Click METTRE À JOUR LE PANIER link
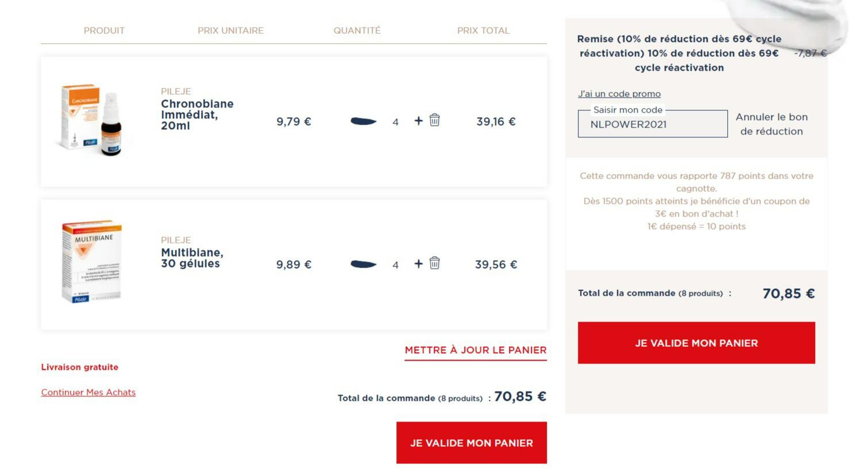 click(x=476, y=350)
